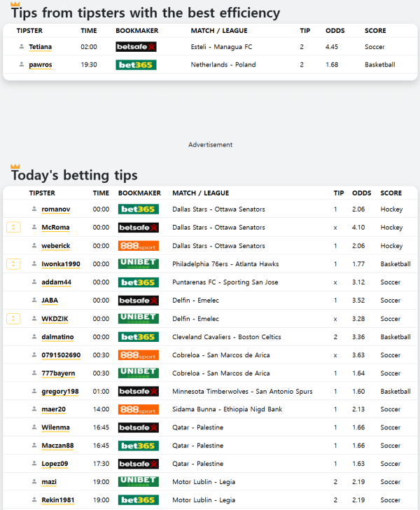Click the 3.52 odds in JABA's row
Image resolution: width=420 pixels, height=510 pixels.
pyautogui.click(x=358, y=301)
